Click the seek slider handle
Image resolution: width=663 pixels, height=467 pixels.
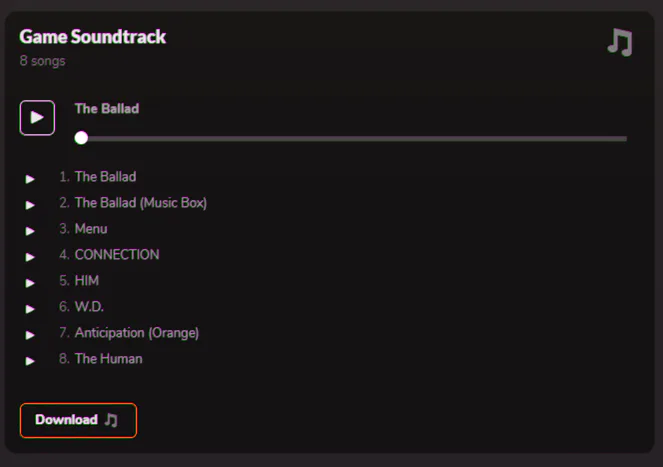tap(81, 138)
